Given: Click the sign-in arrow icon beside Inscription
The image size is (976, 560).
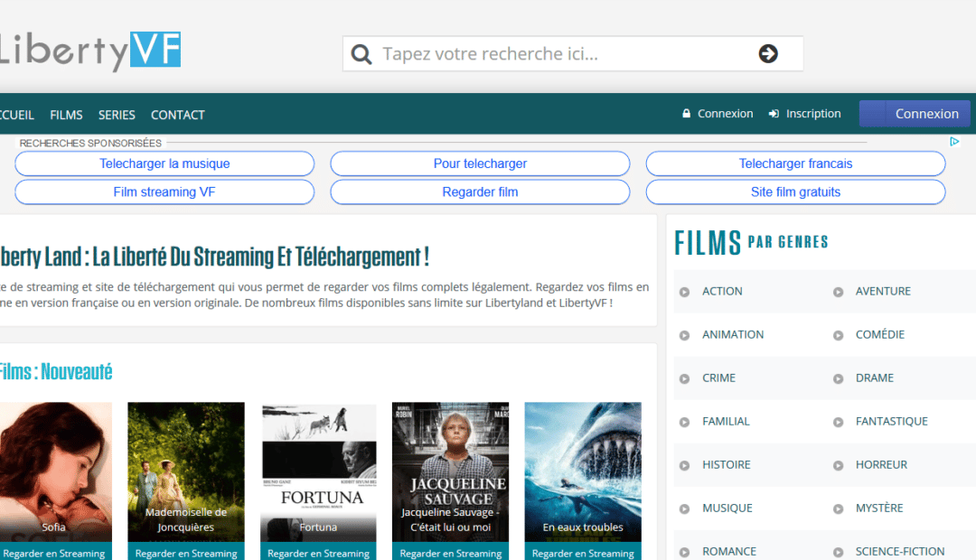Looking at the screenshot, I should pos(774,114).
